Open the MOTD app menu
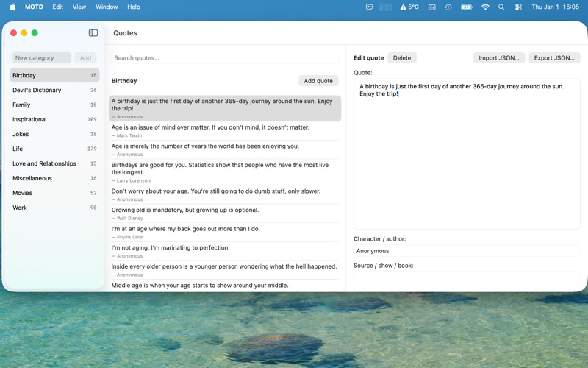 pyautogui.click(x=34, y=7)
